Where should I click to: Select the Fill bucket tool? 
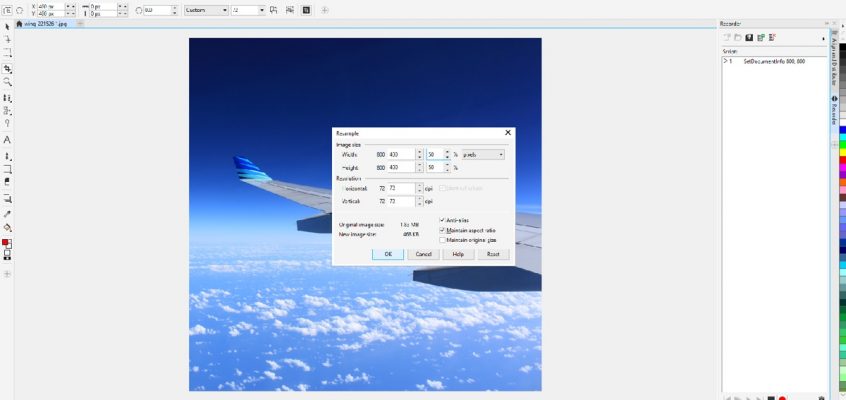(x=8, y=227)
